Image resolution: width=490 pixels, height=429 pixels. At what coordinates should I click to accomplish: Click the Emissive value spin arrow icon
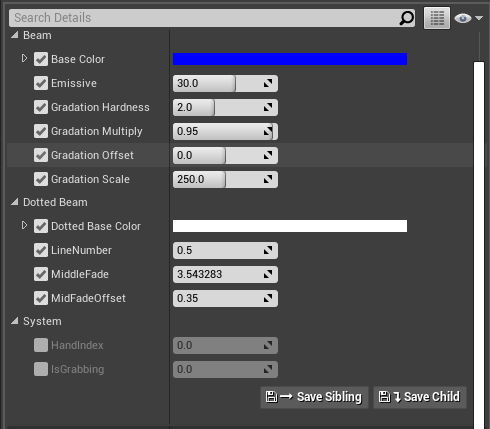(x=268, y=83)
